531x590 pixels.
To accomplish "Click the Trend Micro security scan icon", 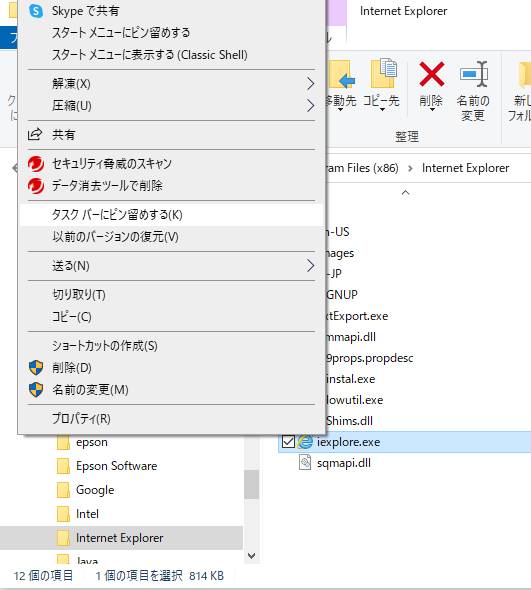I will coord(36,164).
